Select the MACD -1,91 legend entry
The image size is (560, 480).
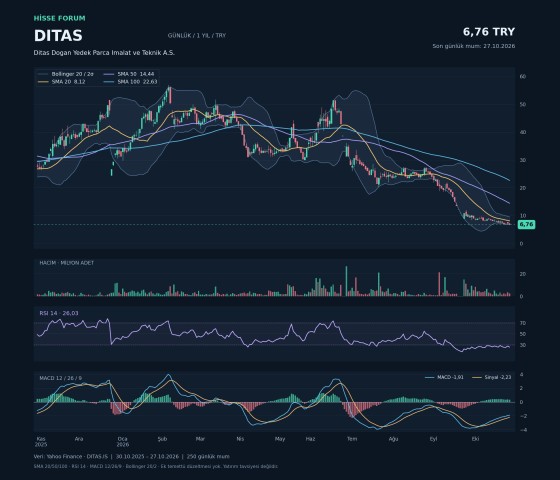tap(444, 377)
